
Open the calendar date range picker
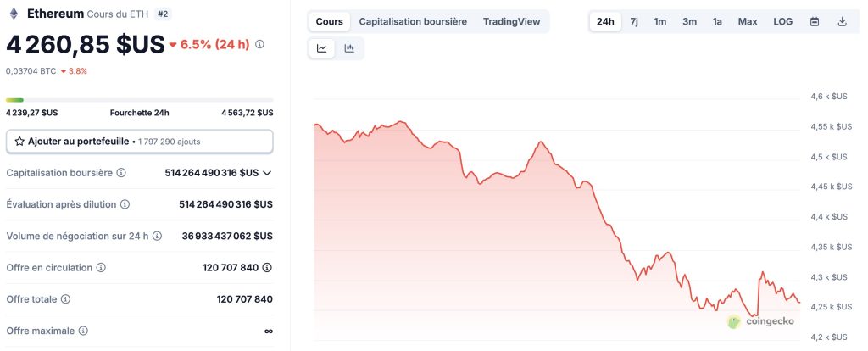pyautogui.click(x=815, y=21)
